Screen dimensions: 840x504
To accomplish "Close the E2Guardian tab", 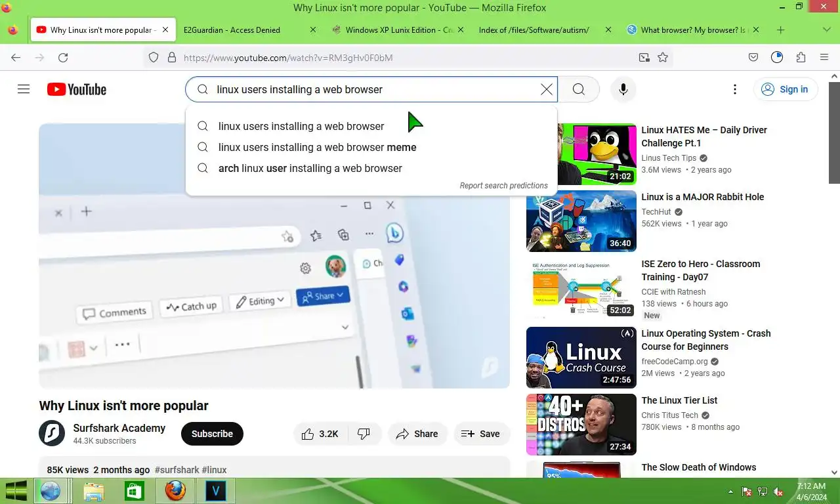I will click(x=312, y=30).
